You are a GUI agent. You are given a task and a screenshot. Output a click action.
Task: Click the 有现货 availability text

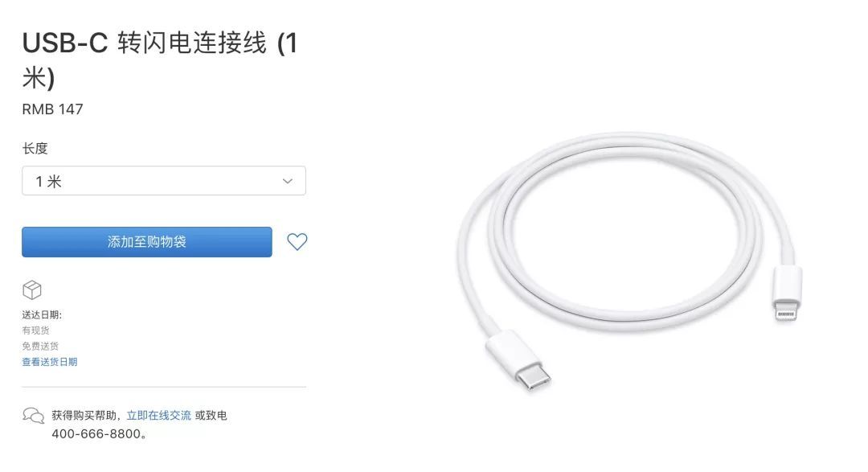(x=36, y=330)
